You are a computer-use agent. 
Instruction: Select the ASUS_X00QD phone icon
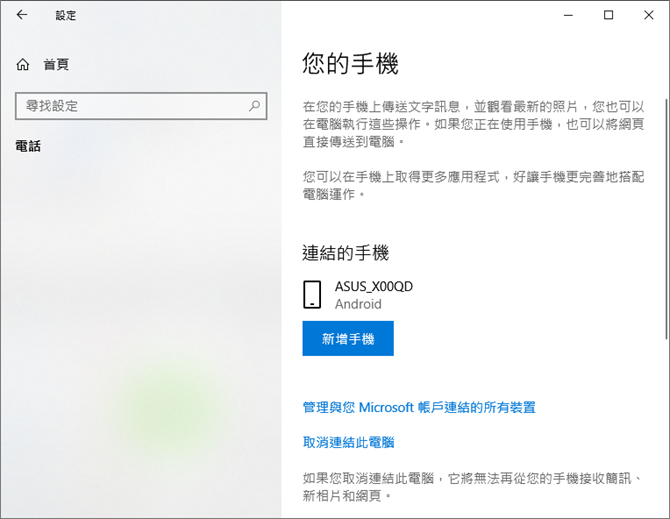pyautogui.click(x=312, y=295)
